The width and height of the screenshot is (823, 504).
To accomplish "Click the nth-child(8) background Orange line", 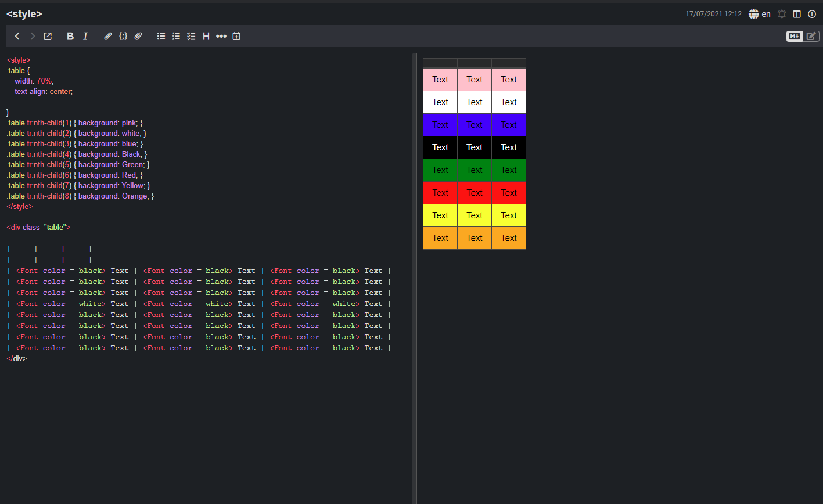I will [80, 196].
